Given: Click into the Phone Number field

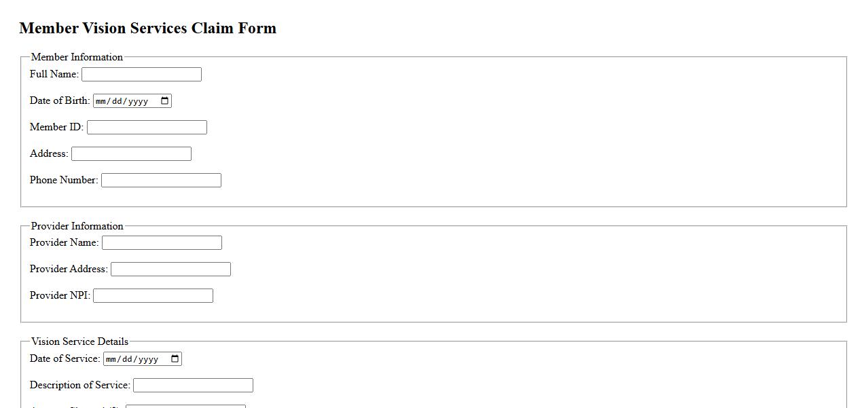Looking at the screenshot, I should pyautogui.click(x=161, y=181).
